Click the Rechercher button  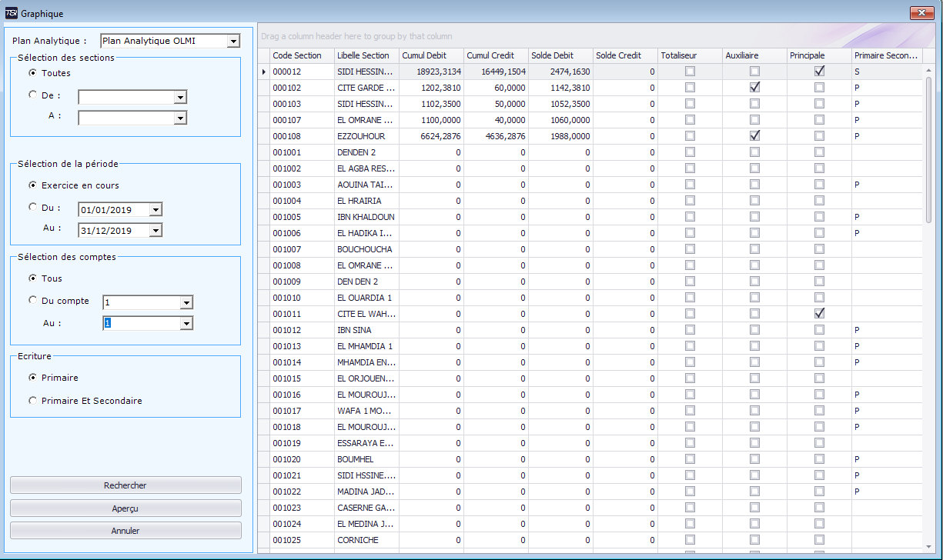[125, 485]
